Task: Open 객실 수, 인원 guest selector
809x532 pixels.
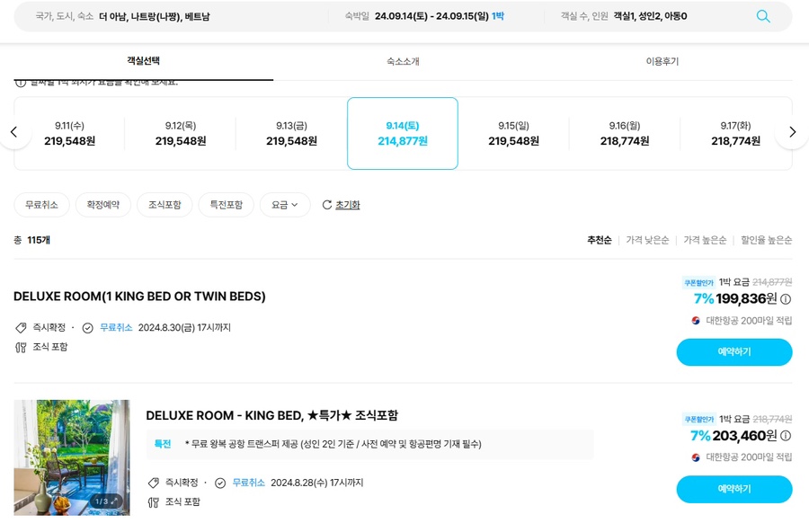Action: 624,16
